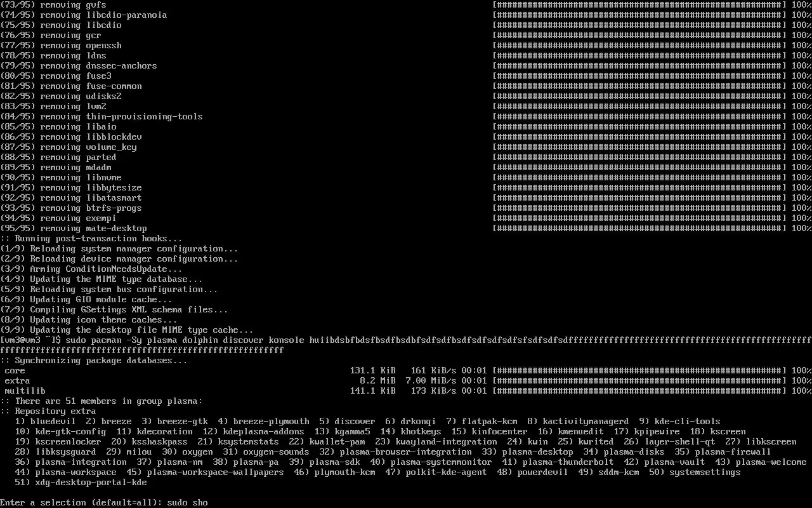Click the 'removing fuse-common' entry
The image size is (812, 508).
click(71, 86)
